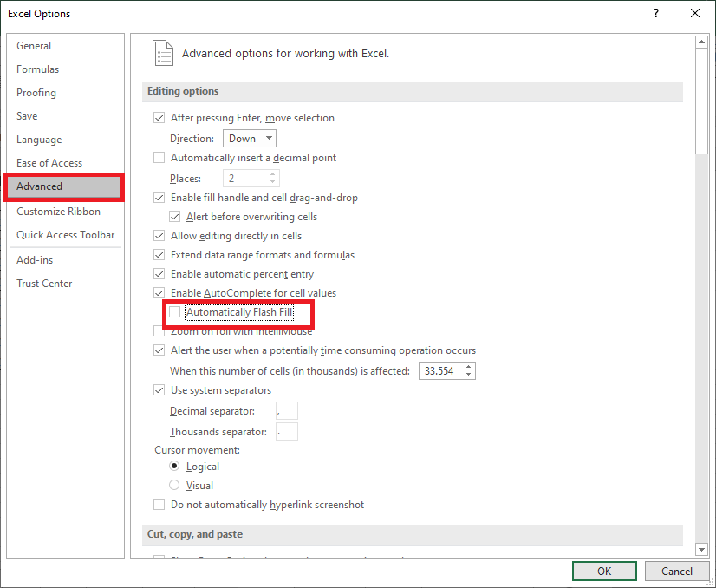Viewport: 716px width, 588px height.
Task: Click the Decimal separator field
Action: 287,411
